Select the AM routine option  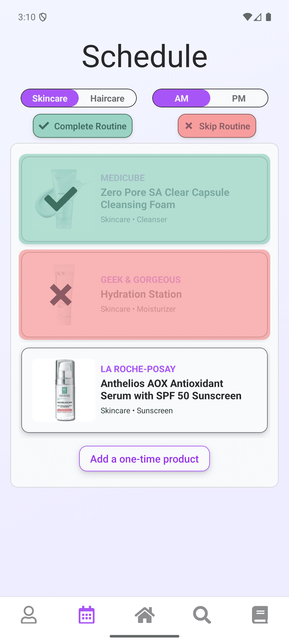click(x=181, y=98)
